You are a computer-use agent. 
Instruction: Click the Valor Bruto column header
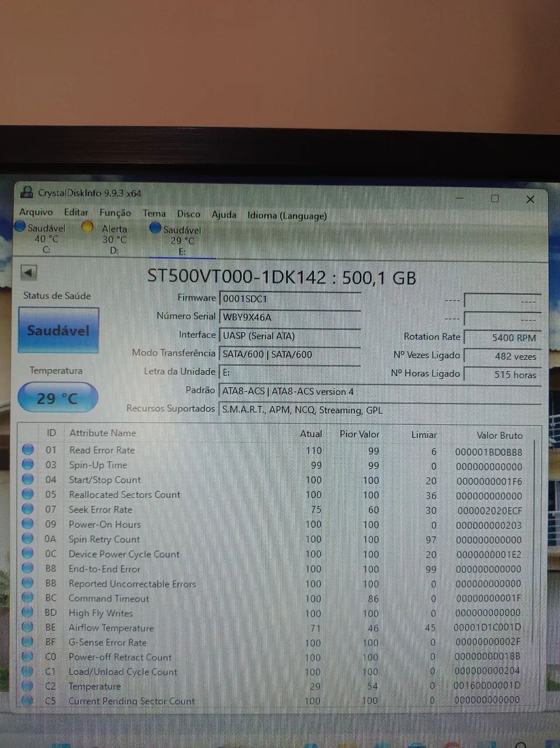[500, 435]
